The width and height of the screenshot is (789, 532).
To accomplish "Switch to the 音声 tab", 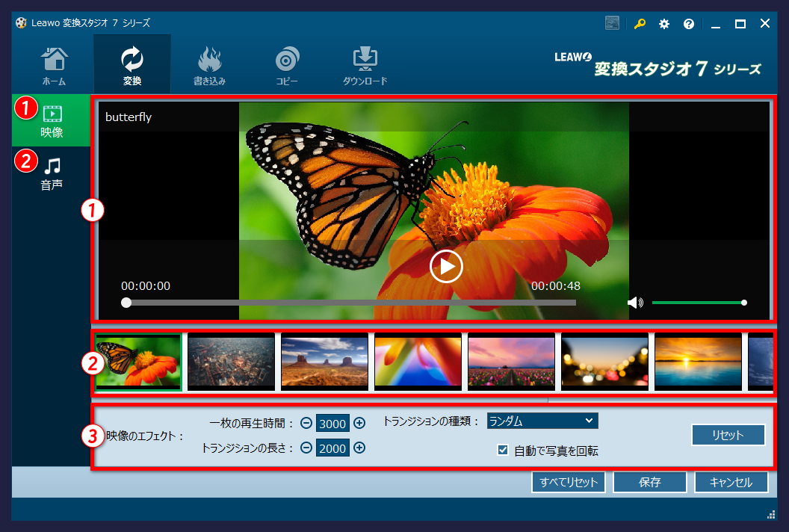I will [x=52, y=173].
